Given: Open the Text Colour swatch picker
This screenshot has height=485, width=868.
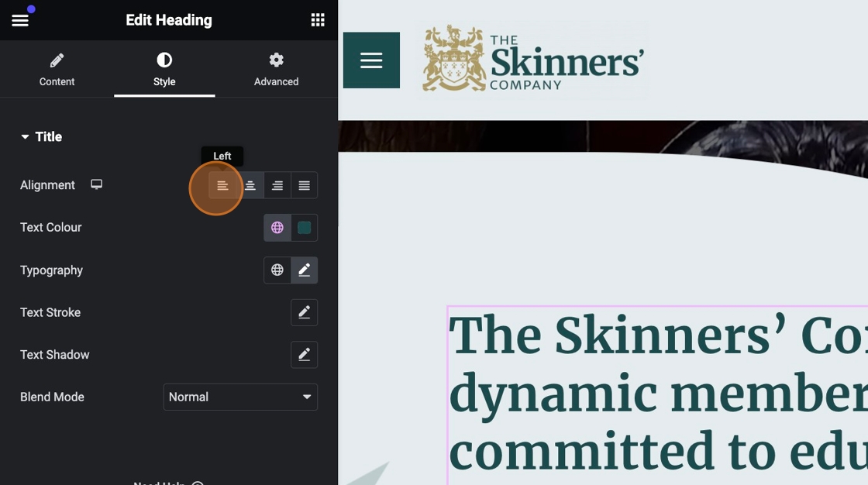Looking at the screenshot, I should tap(304, 228).
